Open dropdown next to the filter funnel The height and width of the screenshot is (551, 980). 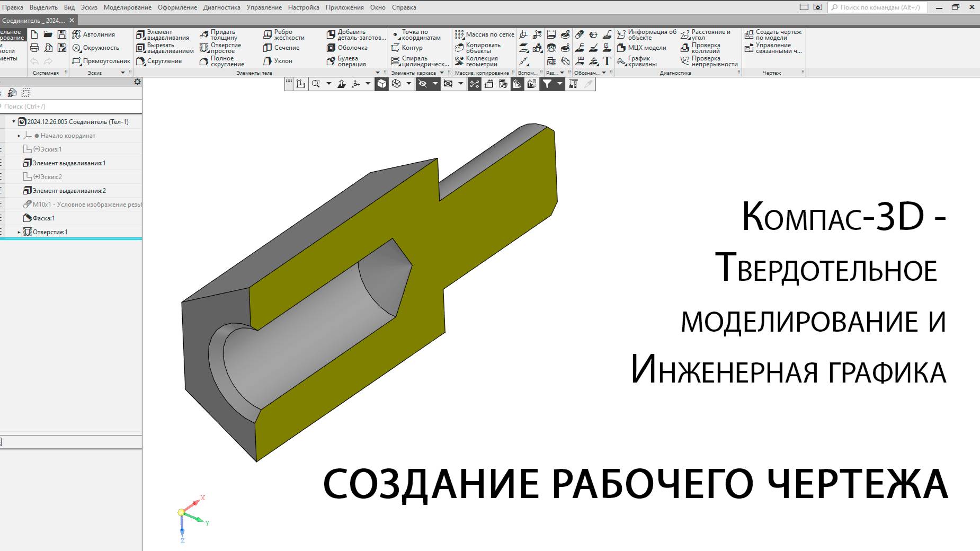point(559,84)
